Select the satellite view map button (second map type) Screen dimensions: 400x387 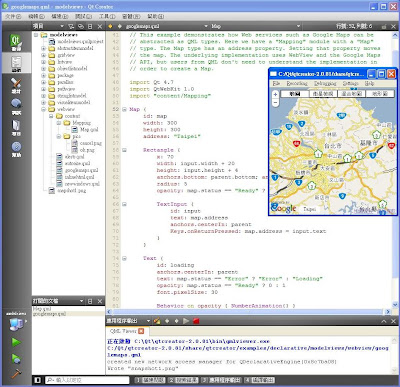[x=323, y=94]
